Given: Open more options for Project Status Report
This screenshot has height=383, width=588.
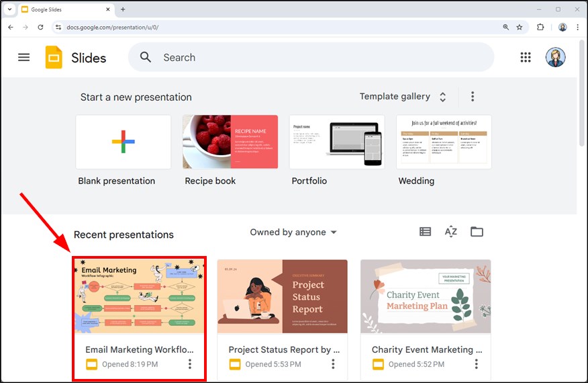Looking at the screenshot, I should [333, 364].
